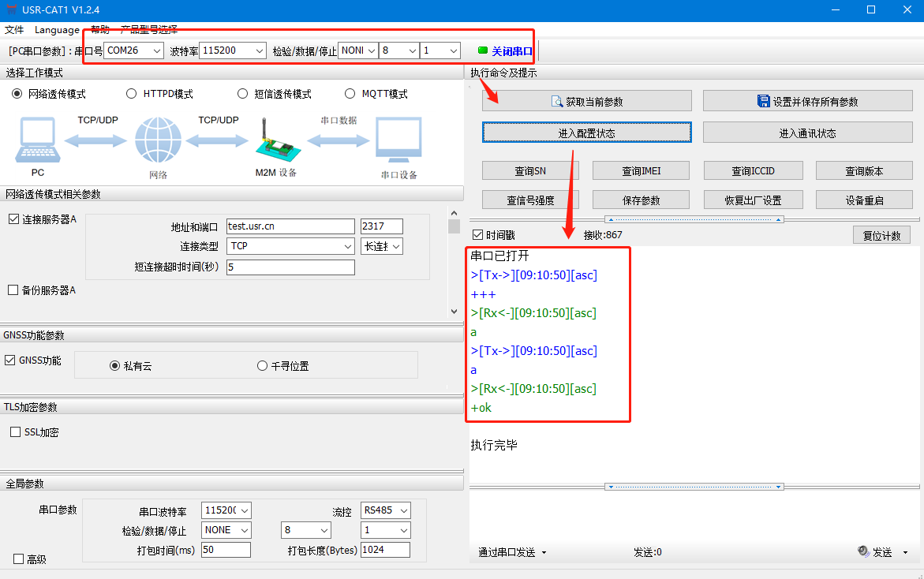Click the test.usr.cn address input field

(x=290, y=226)
